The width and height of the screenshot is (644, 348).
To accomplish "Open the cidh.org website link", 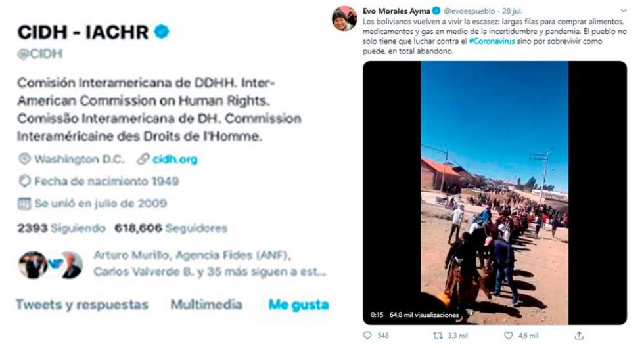I will [175, 159].
